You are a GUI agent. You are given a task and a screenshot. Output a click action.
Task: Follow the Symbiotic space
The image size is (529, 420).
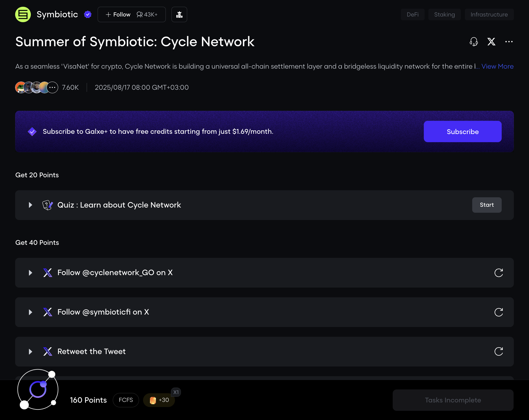118,15
